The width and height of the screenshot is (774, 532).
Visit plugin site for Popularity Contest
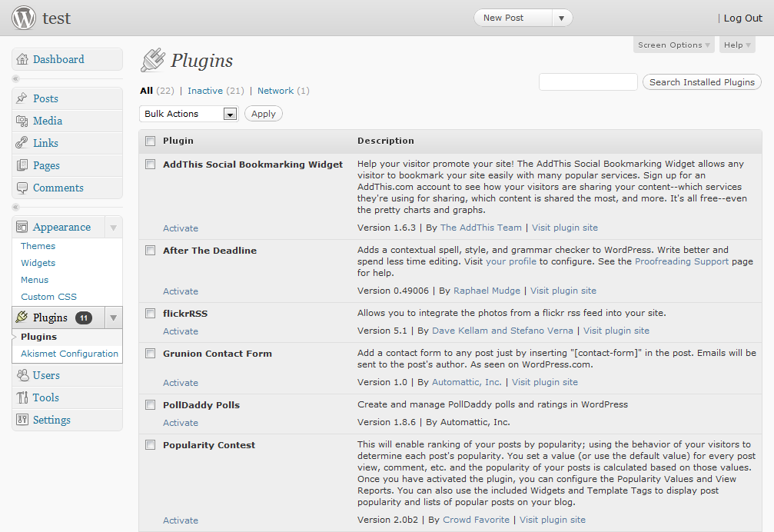pyautogui.click(x=553, y=520)
